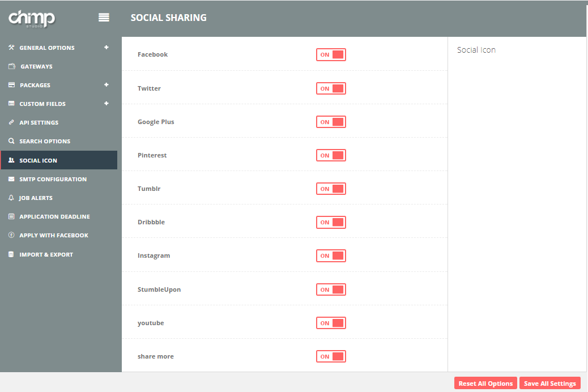Click the envelope icon beside SMTP Configuration
The image size is (588, 392).
coord(11,179)
